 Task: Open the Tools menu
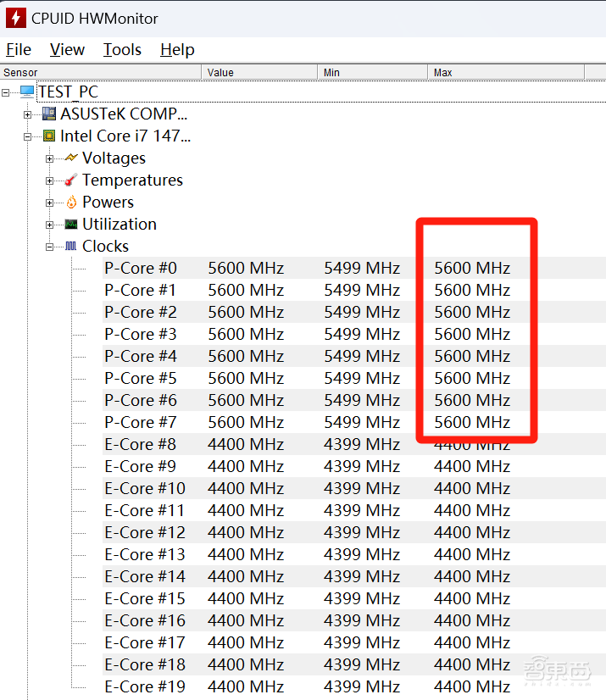(122, 50)
